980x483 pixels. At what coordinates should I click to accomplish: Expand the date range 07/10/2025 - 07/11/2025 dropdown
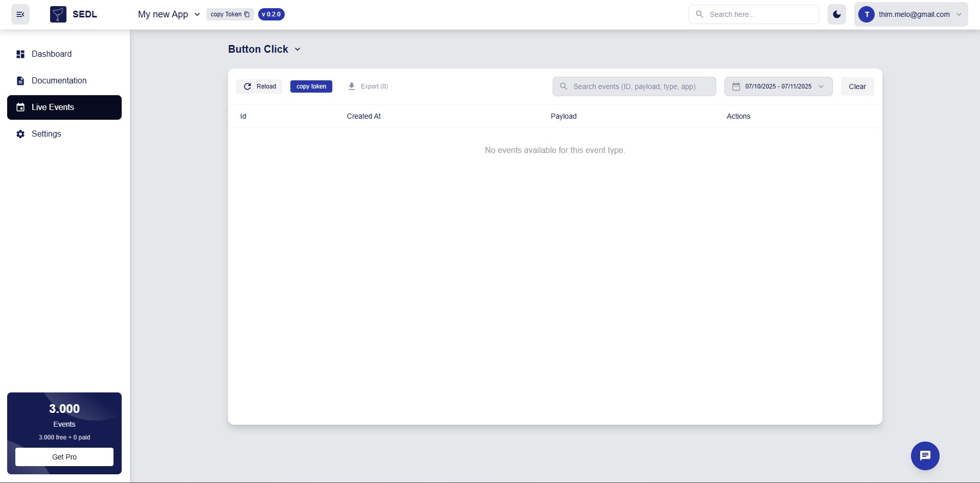pyautogui.click(x=821, y=86)
